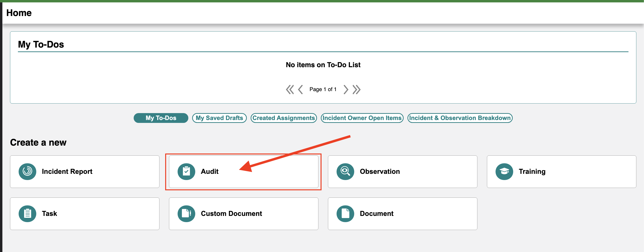The width and height of the screenshot is (644, 252).
Task: Open Incident & Observation Breakdown tab
Action: [x=460, y=118]
